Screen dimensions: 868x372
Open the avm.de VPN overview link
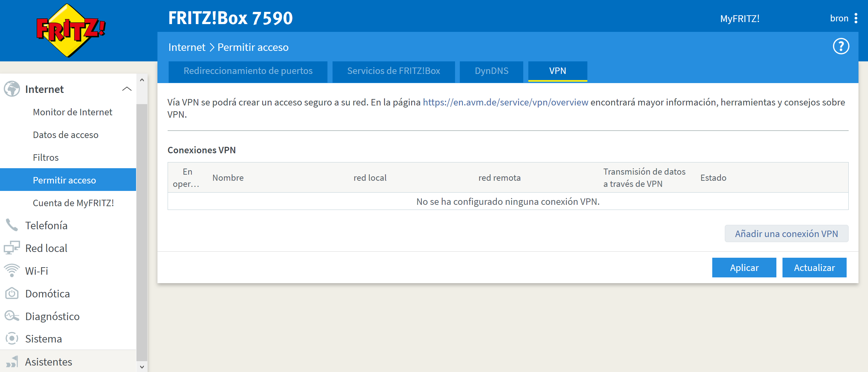[x=505, y=102]
